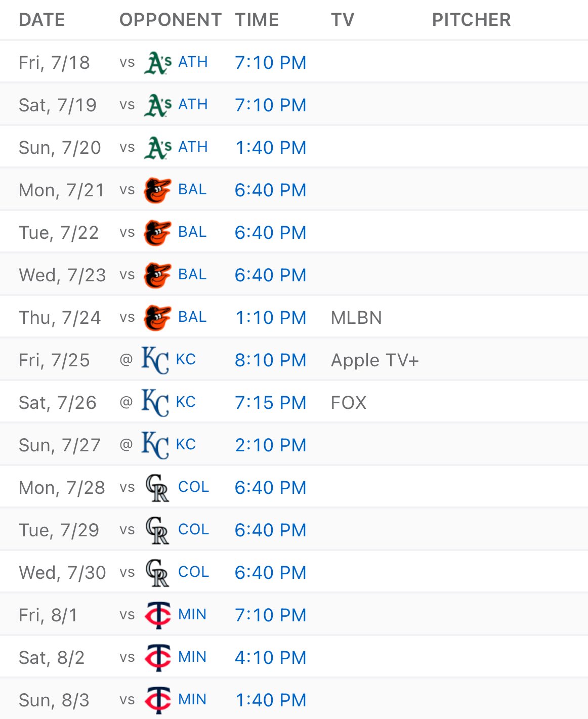Viewport: 588px width, 719px height.
Task: Open the MIN team link on Sat 8/2
Action: [192, 657]
